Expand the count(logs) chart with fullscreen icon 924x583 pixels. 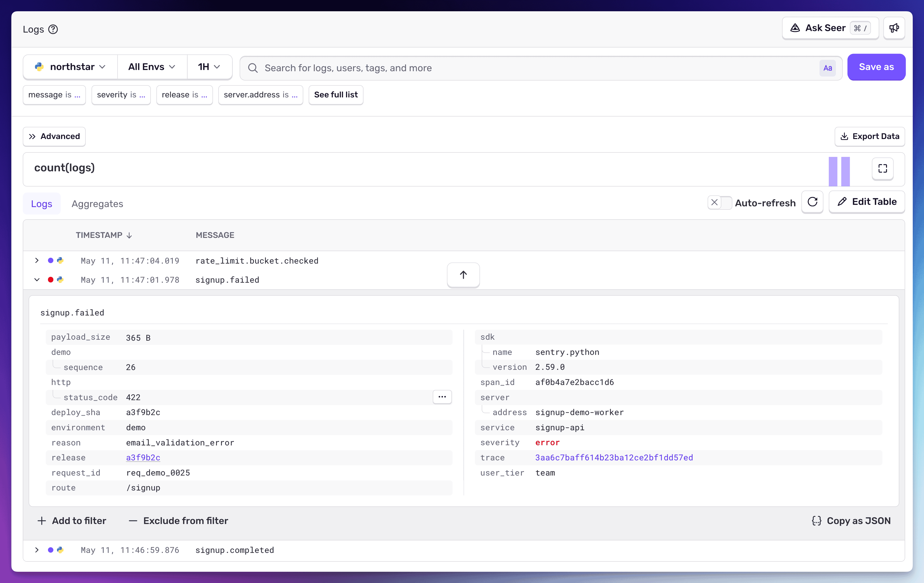click(883, 168)
